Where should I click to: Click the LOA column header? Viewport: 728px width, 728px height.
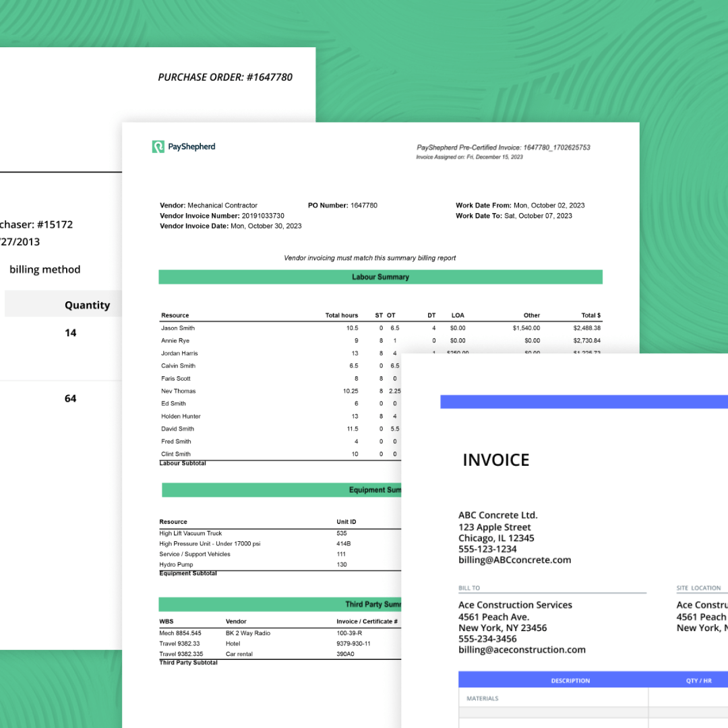tap(457, 315)
